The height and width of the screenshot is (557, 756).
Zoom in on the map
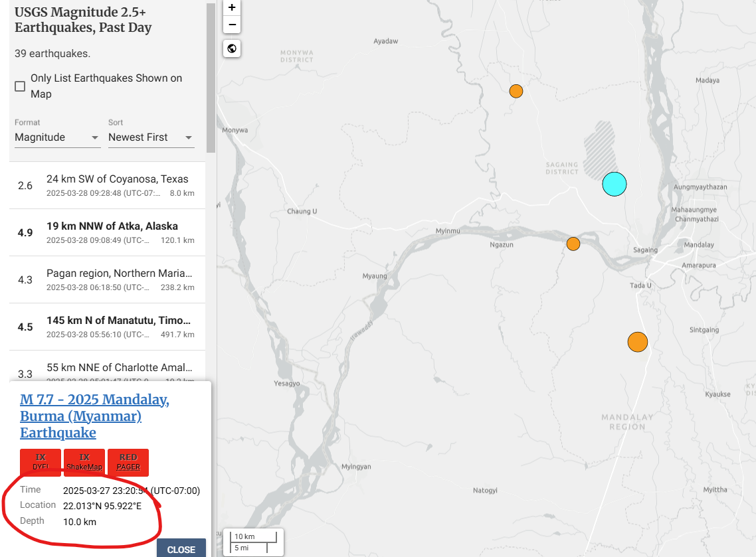tap(232, 8)
